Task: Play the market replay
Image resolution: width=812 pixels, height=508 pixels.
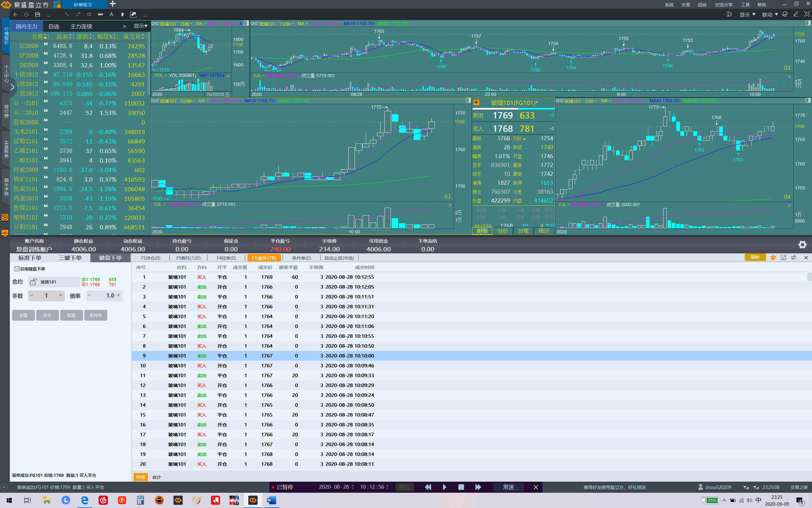Action: 445,487
